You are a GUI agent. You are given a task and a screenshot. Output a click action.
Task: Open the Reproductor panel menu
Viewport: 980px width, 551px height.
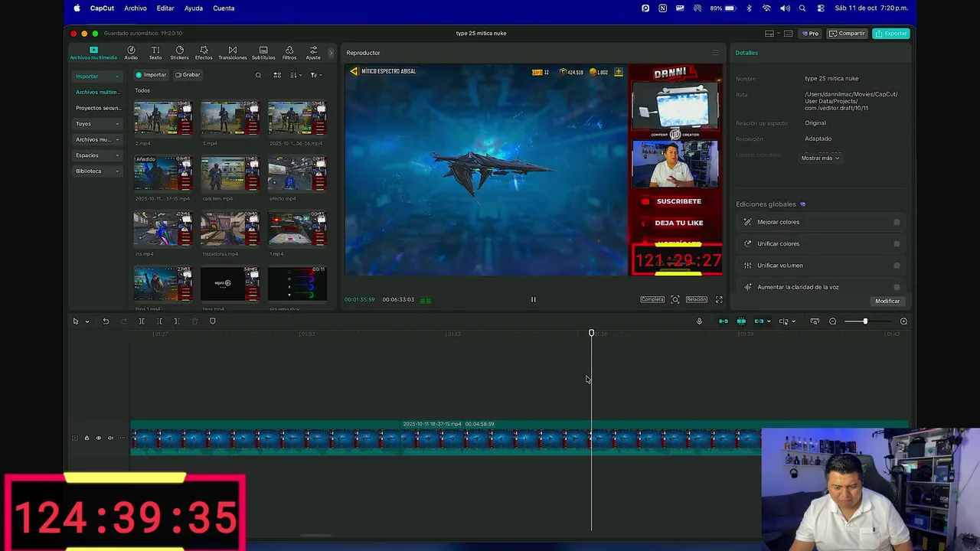(715, 53)
